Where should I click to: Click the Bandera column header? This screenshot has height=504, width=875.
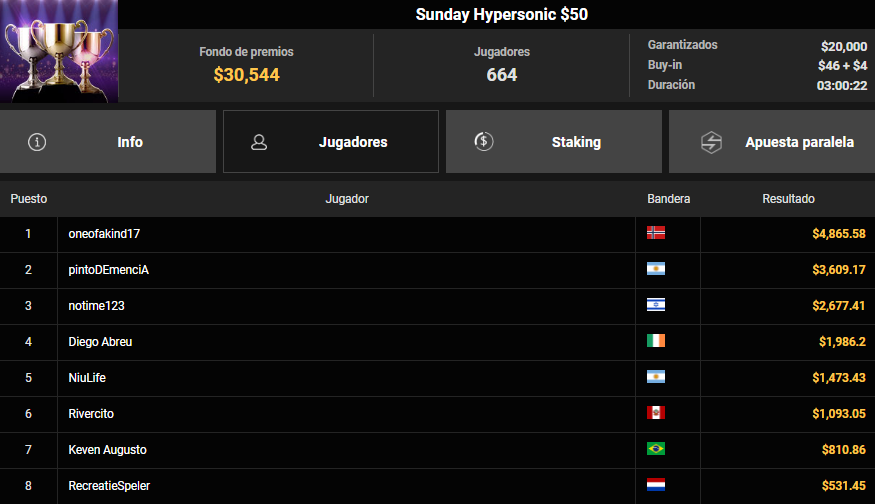[669, 199]
